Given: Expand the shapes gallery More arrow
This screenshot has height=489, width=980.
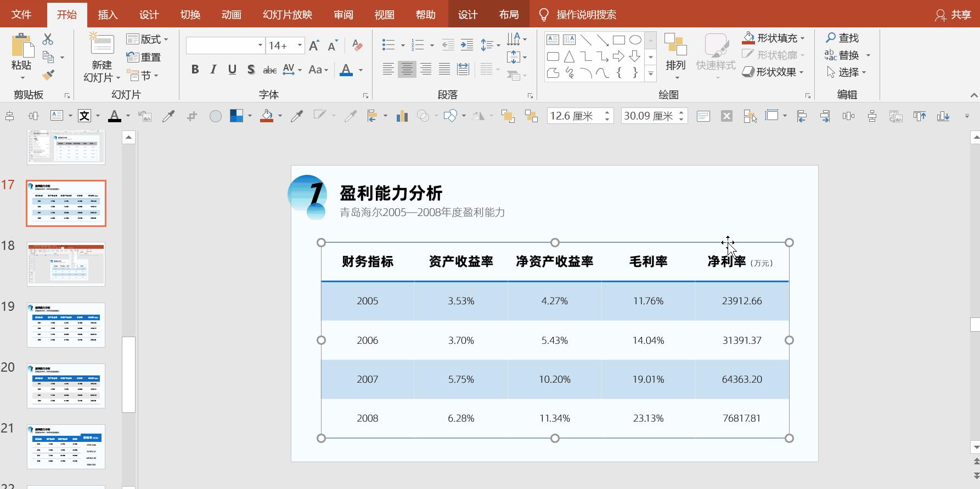Looking at the screenshot, I should pos(650,73).
